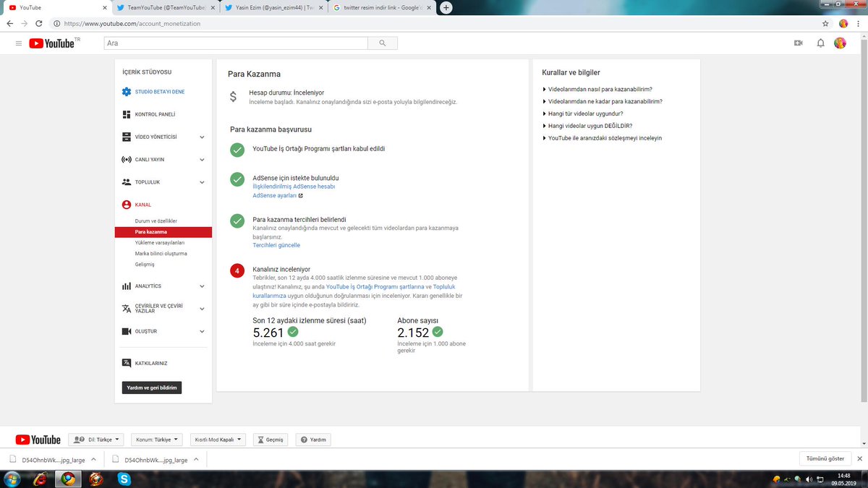Viewport: 868px width, 488px height.
Task: Expand the Çeviriler ve Çeviri Yazılar chevron
Action: pyautogui.click(x=202, y=309)
